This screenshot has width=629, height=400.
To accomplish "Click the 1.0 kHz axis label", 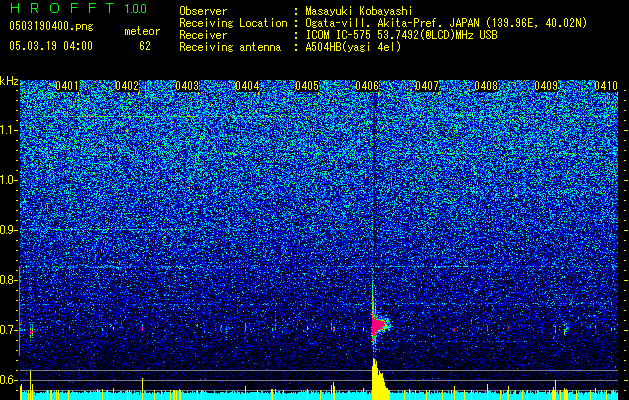I will pos(8,180).
